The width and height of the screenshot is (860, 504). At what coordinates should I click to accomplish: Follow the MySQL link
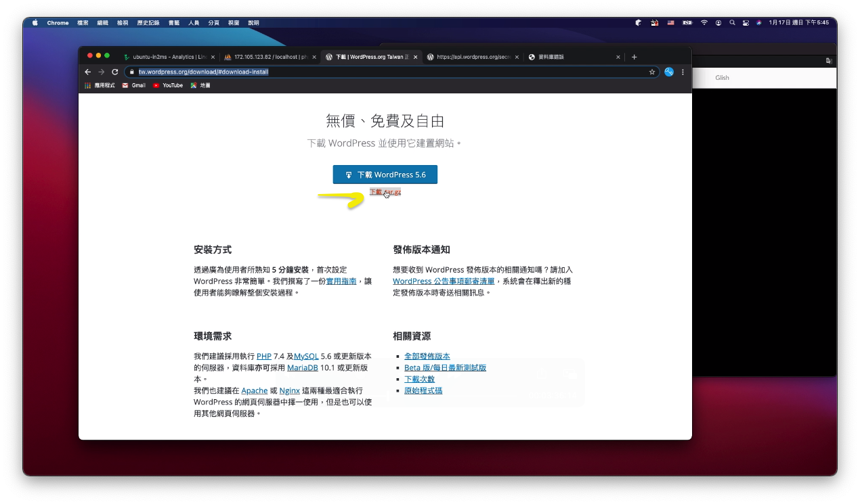[306, 356]
